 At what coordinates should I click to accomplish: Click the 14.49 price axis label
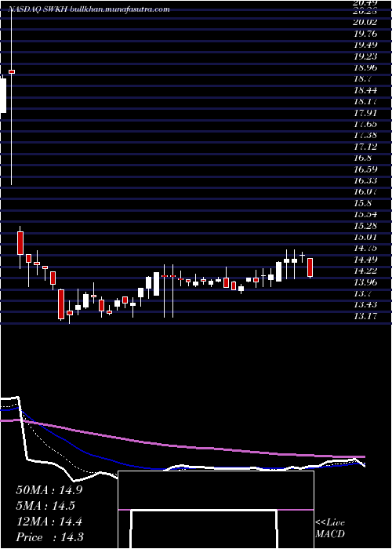pos(366,260)
